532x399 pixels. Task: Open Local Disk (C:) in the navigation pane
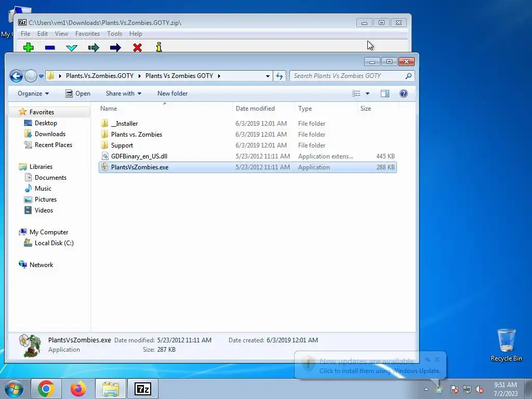[x=54, y=243]
